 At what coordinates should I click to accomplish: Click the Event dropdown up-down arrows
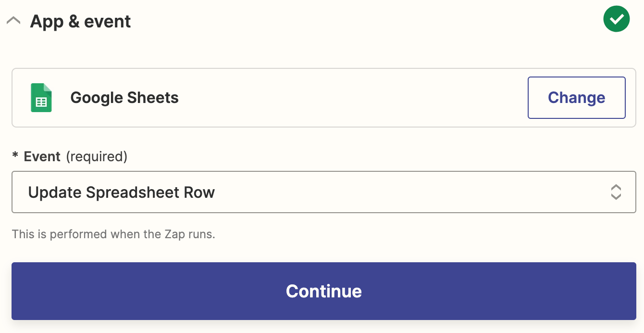[x=616, y=192]
